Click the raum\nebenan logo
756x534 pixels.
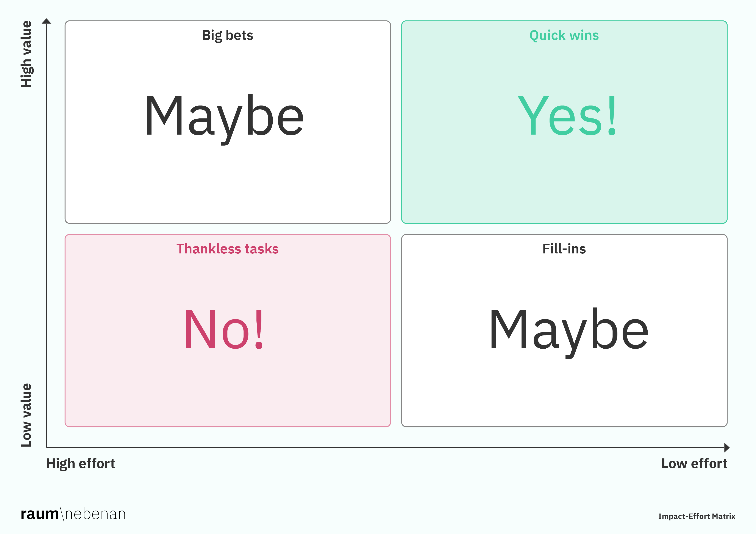[73, 514]
